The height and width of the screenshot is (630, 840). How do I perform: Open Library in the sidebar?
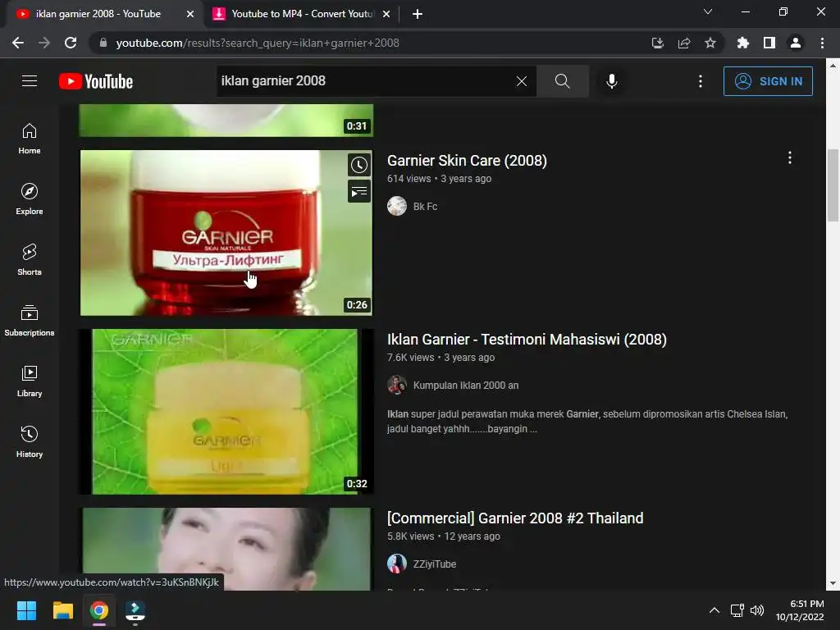point(30,381)
